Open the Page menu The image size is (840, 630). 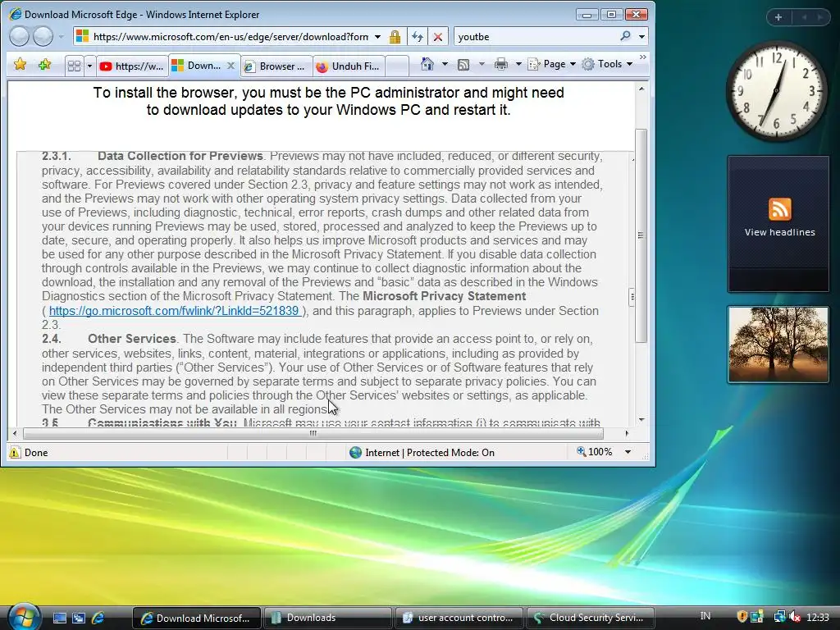tap(552, 64)
